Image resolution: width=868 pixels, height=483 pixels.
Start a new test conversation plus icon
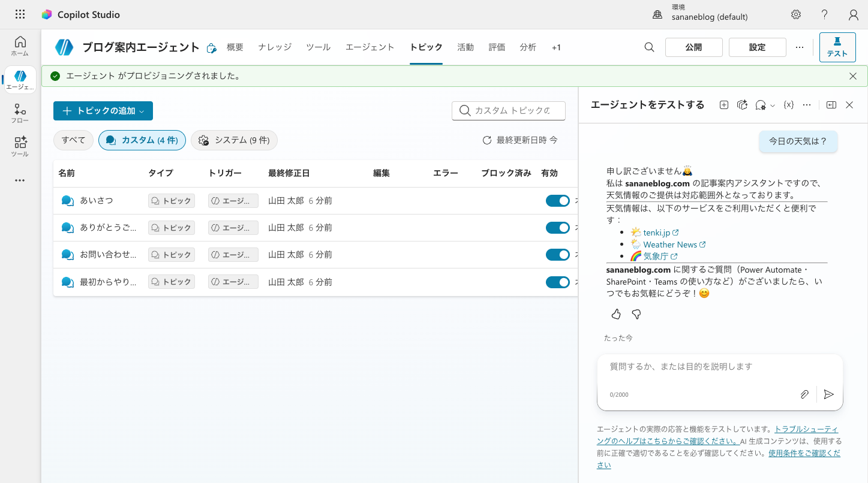[724, 105]
